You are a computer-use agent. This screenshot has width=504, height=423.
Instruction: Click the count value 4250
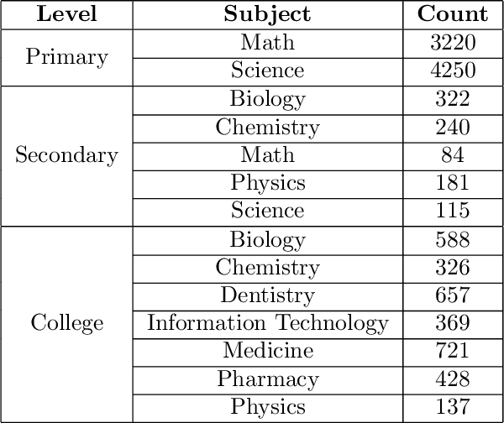coord(452,70)
